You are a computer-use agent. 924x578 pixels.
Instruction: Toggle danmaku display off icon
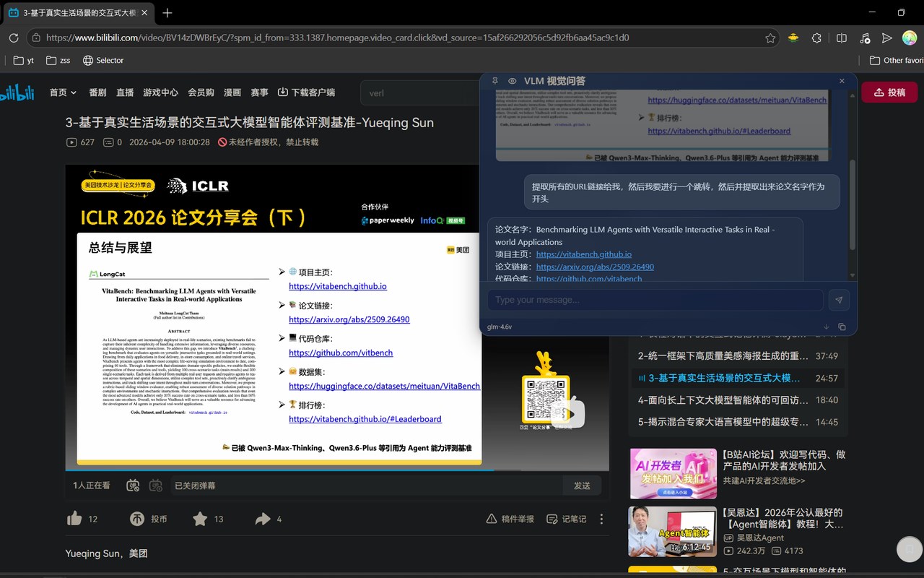pyautogui.click(x=133, y=486)
